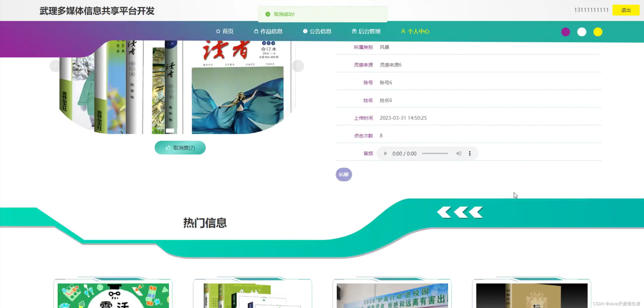This screenshot has width=644, height=308.
Task: Select the yellow theme color circle
Action: pyautogui.click(x=597, y=32)
